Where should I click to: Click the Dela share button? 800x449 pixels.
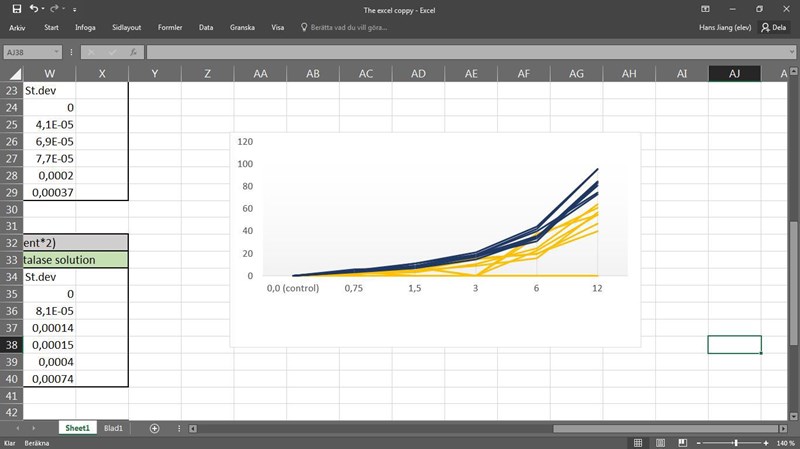coord(772,28)
